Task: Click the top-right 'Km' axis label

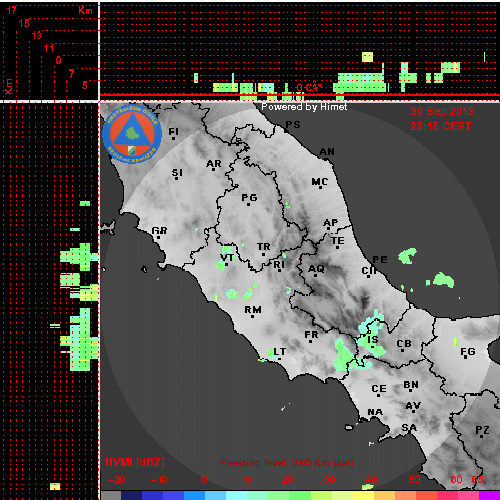Action: 85,10
